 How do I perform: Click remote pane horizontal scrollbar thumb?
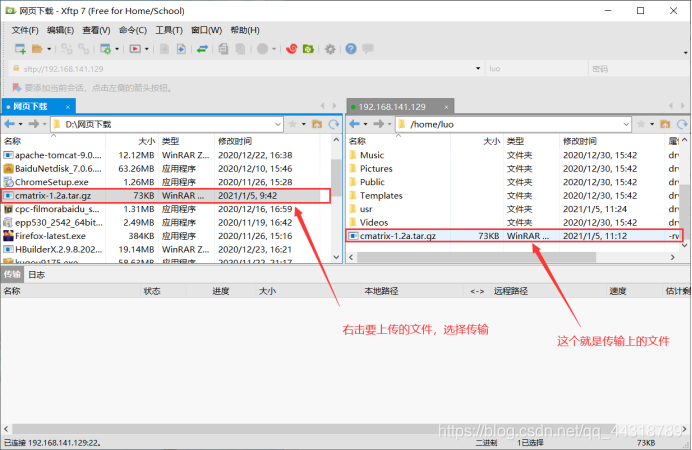[x=477, y=257]
